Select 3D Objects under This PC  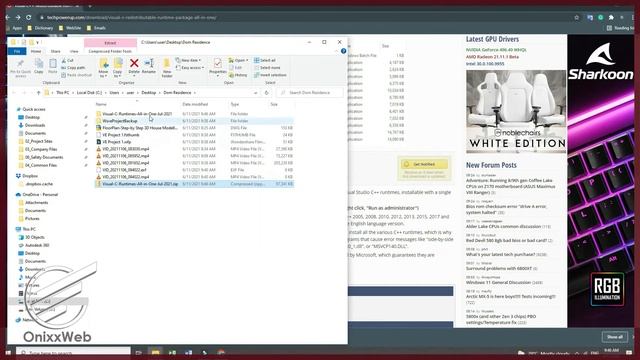[32, 237]
